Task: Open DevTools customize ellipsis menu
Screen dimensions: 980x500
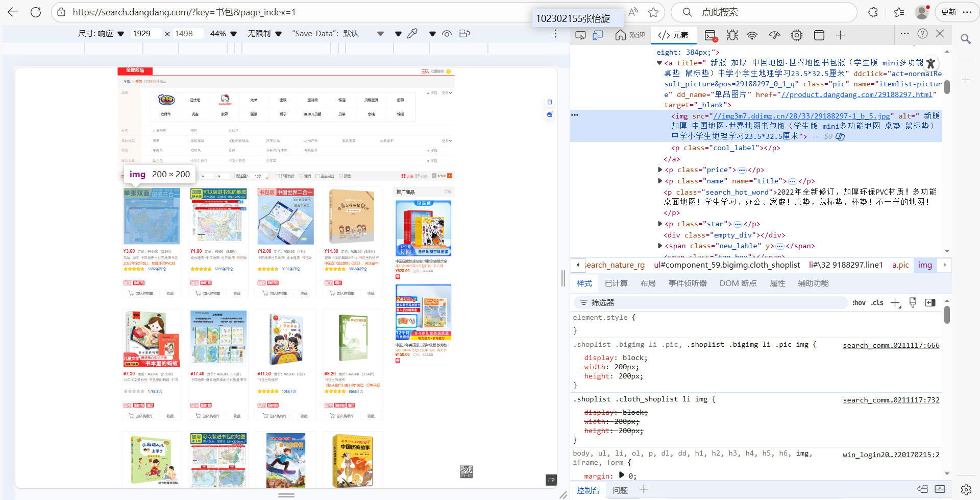Action: click(904, 34)
